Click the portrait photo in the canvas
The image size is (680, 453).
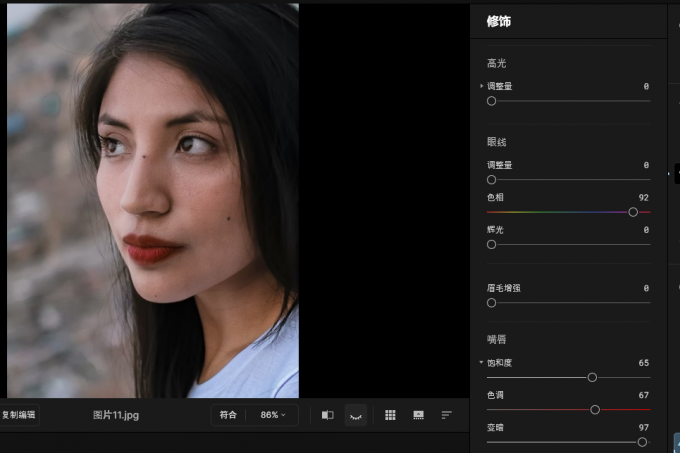(153, 201)
